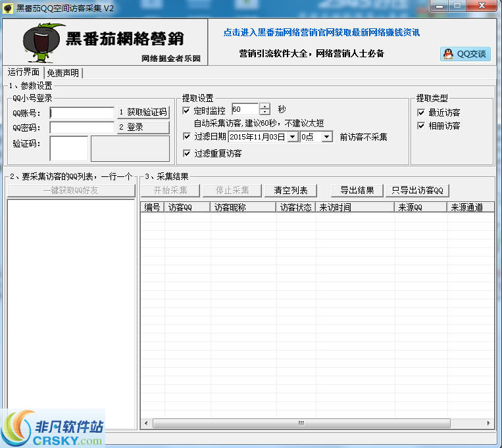Click the 开始采集 button
The width and height of the screenshot is (502, 448).
[x=170, y=191]
